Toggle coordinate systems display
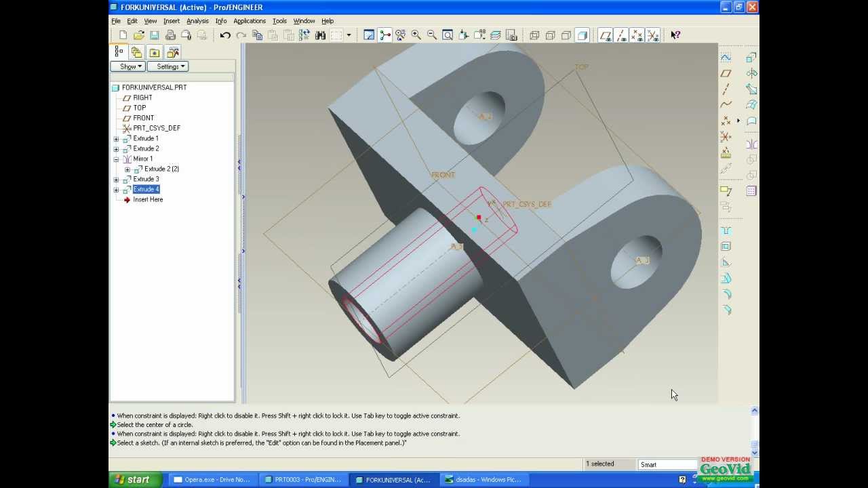Screen dimensions: 868x488 pyautogui.click(x=652, y=35)
